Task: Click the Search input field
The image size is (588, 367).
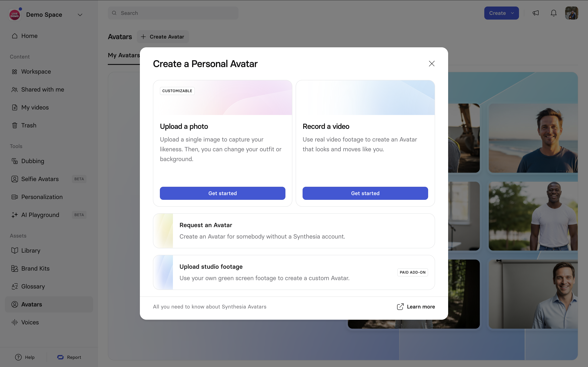Action: click(x=173, y=13)
